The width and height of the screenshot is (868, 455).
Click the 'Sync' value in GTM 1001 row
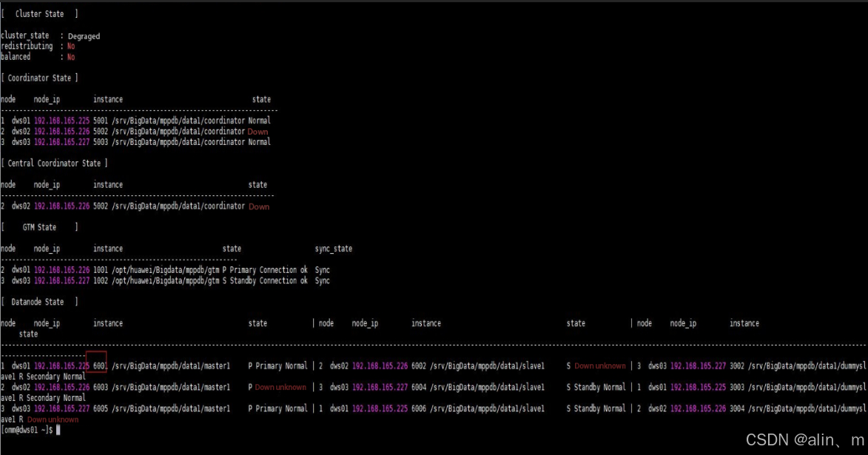[322, 270]
